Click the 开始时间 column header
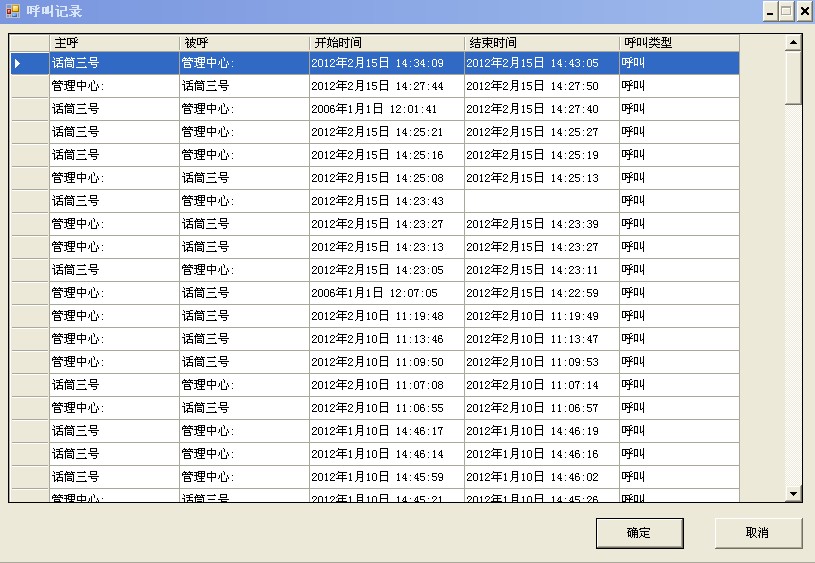 386,43
